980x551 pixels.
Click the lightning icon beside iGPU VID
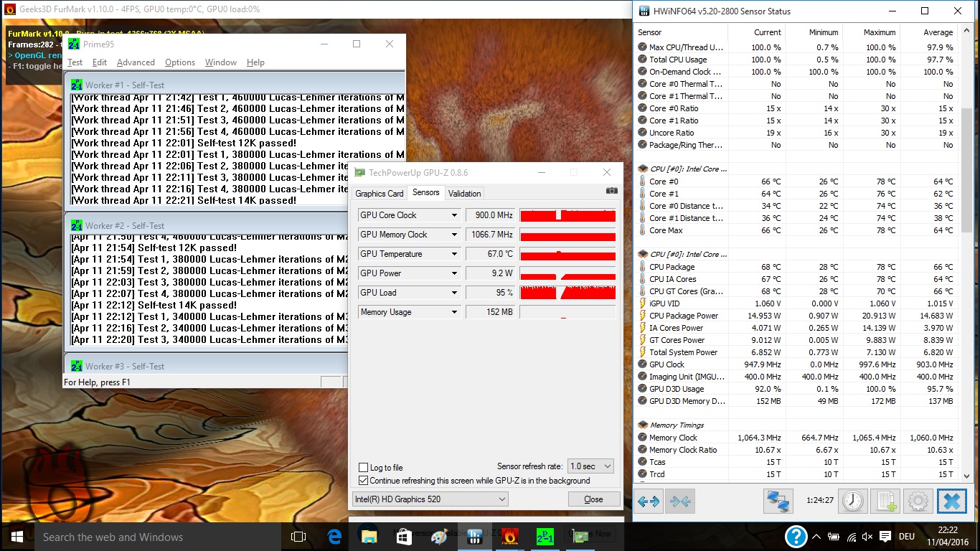pyautogui.click(x=642, y=303)
